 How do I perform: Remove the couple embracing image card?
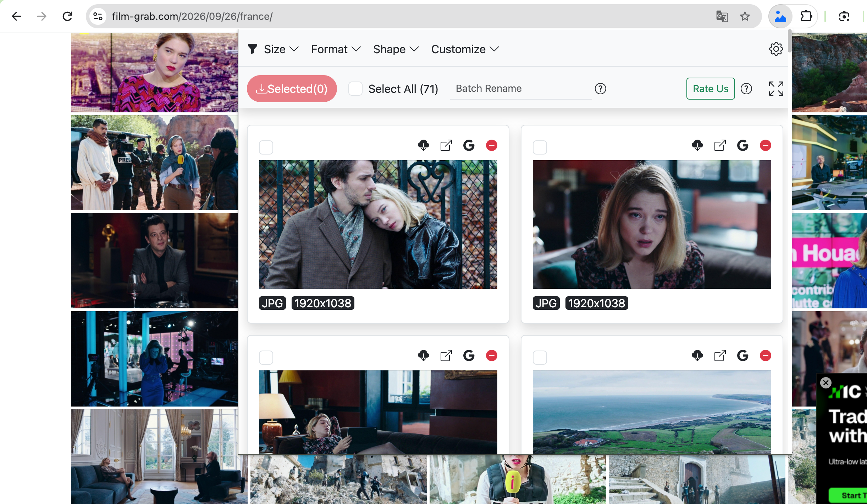click(492, 145)
